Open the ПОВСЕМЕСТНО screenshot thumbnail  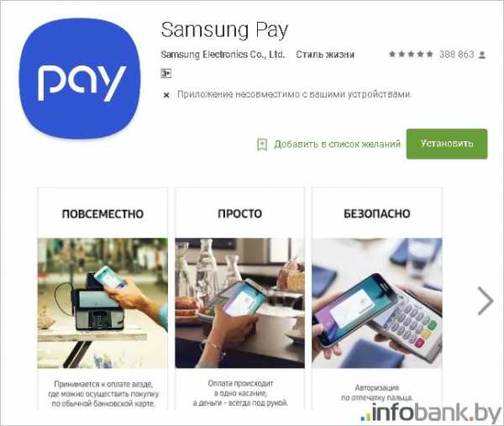tap(102, 298)
